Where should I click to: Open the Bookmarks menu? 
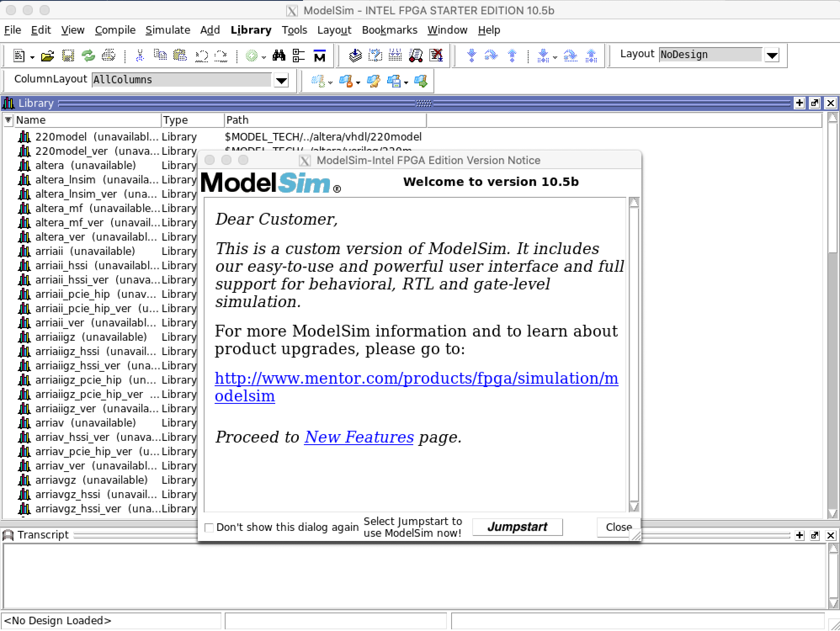click(x=389, y=30)
